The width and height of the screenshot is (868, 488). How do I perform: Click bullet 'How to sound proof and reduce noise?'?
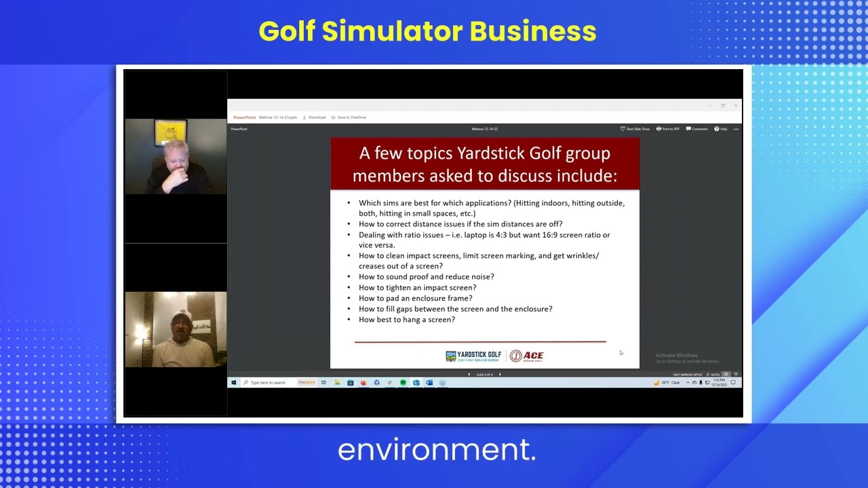pos(427,277)
